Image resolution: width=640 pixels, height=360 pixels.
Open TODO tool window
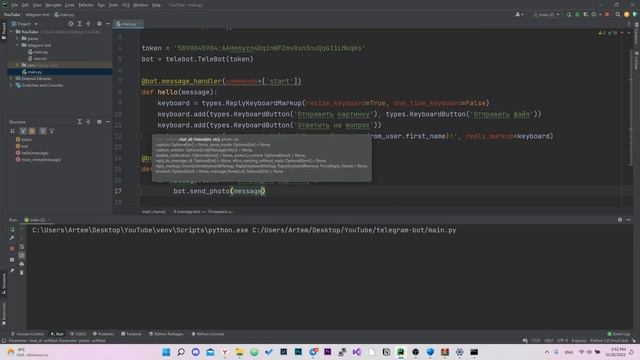(78, 334)
